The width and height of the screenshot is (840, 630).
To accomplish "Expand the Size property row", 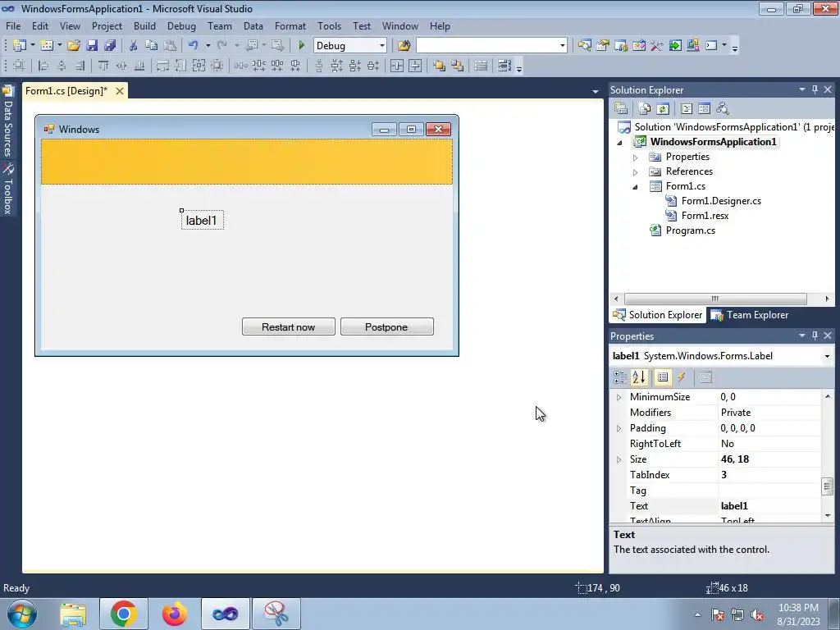I will coord(619,459).
